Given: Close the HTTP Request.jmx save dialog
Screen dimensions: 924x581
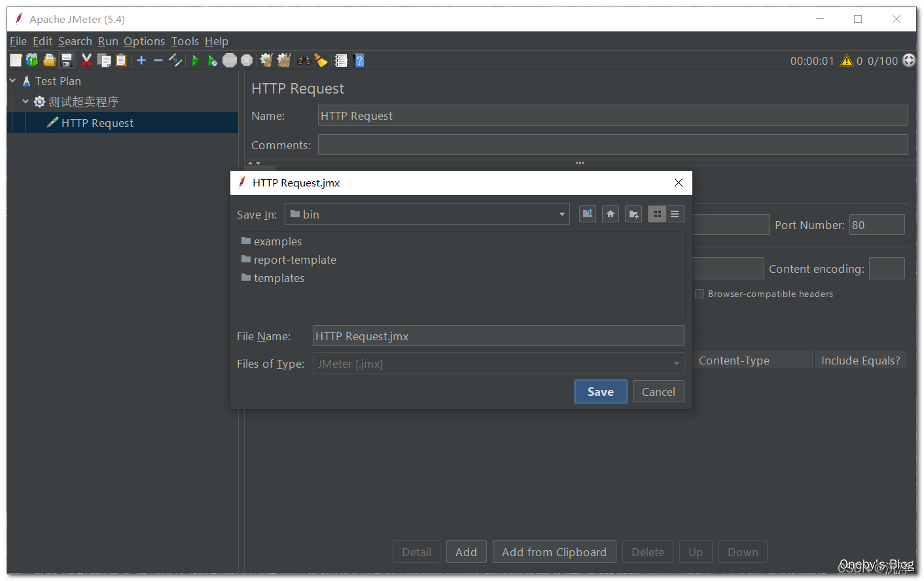Looking at the screenshot, I should tap(679, 183).
